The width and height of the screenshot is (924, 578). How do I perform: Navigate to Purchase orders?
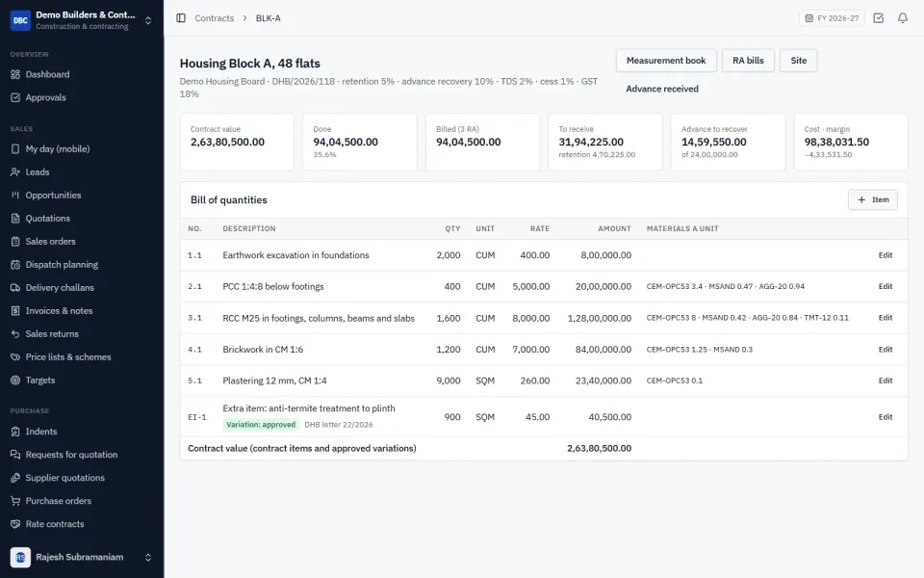(x=82, y=501)
